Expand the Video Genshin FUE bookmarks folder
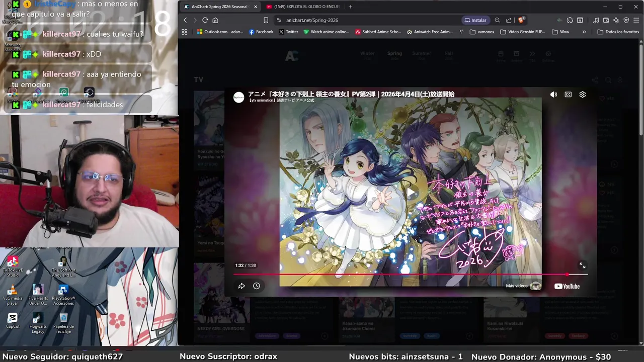644x362 pixels. click(523, 32)
